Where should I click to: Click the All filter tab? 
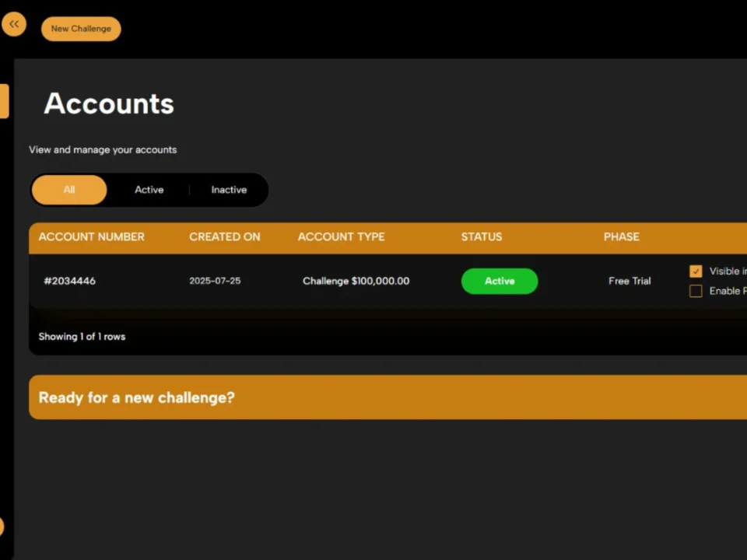68,189
